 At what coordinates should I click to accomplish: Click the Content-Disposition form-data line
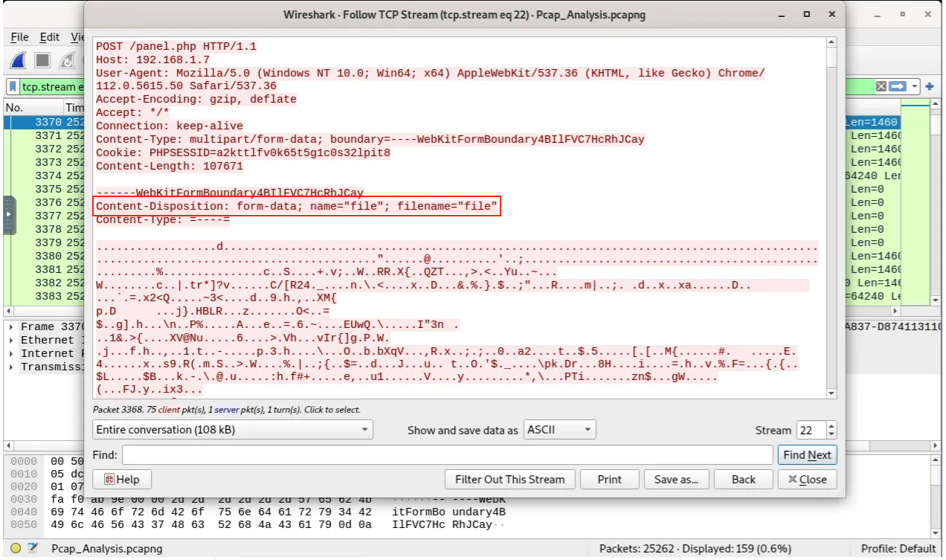click(297, 206)
